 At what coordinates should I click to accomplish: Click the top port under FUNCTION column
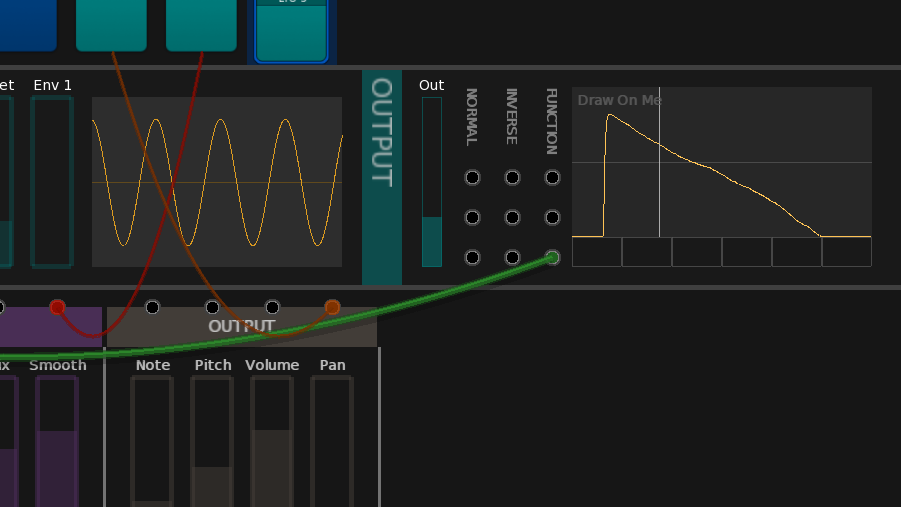552,178
